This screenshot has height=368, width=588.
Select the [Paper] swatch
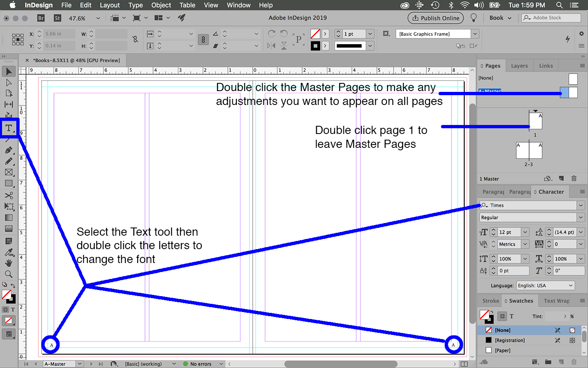pyautogui.click(x=503, y=350)
